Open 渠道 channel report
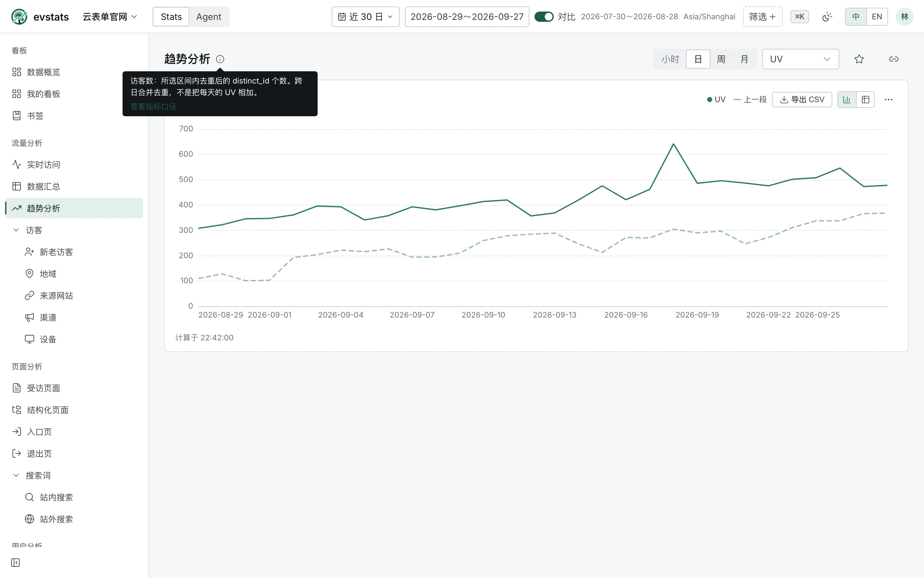 coord(74,317)
